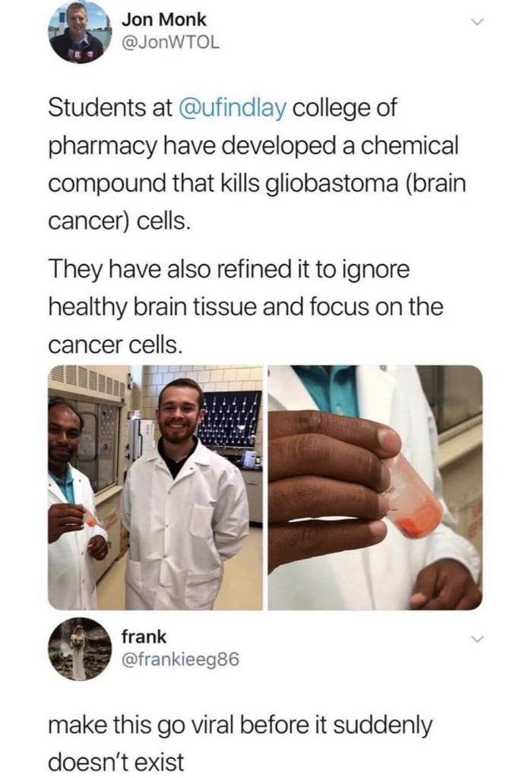Click the hand holding the vial close-up
This screenshot has height=778, width=532.
335,489
